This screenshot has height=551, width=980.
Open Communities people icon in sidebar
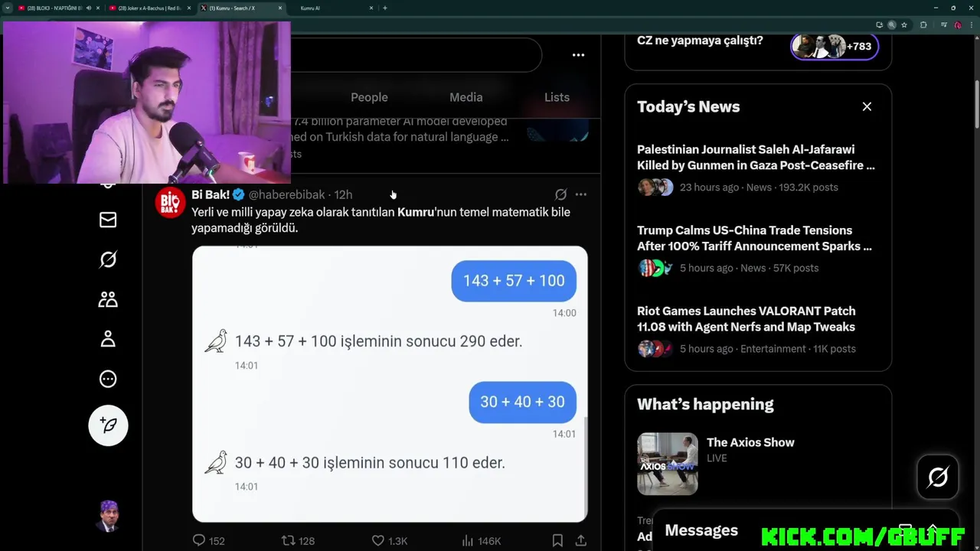tap(108, 299)
